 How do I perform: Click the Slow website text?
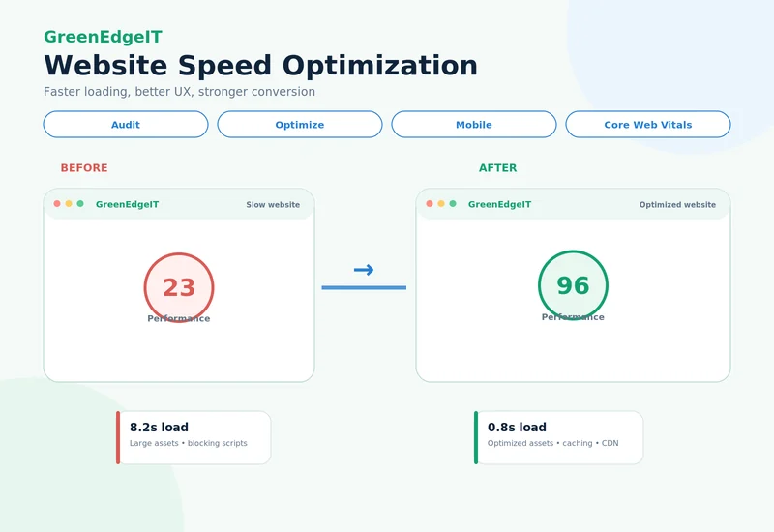[273, 204]
